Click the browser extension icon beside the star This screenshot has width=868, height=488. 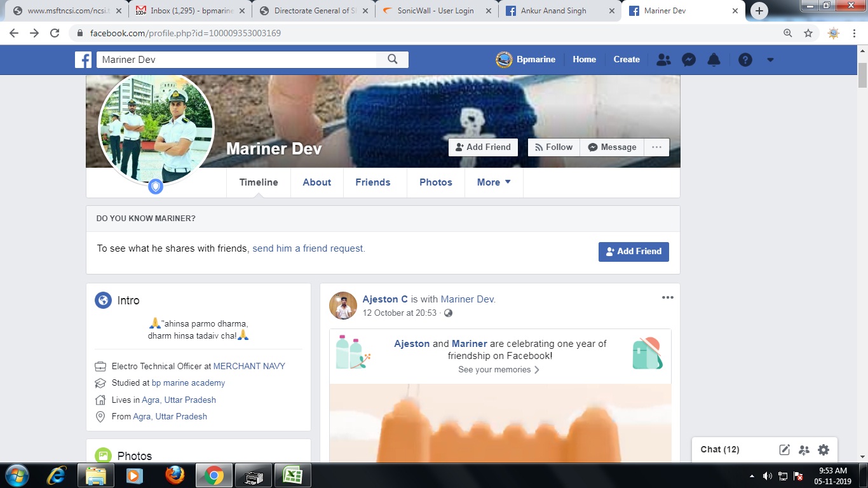pos(834,33)
